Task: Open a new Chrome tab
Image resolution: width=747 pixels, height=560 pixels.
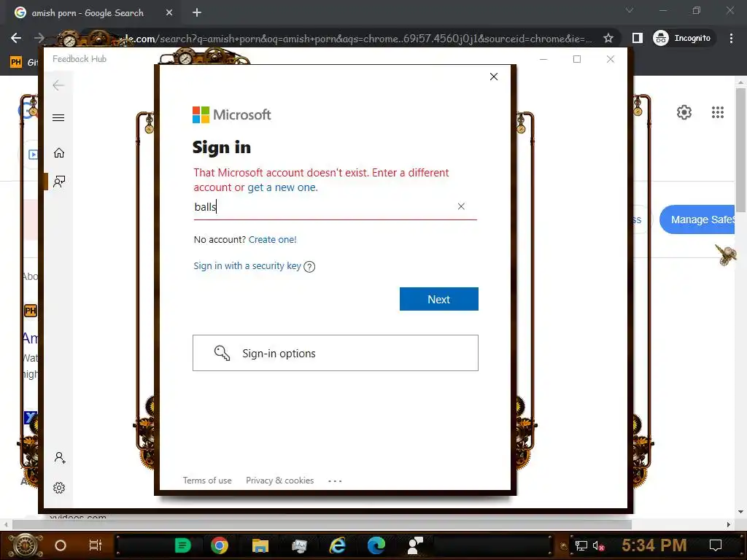Action: click(x=197, y=13)
